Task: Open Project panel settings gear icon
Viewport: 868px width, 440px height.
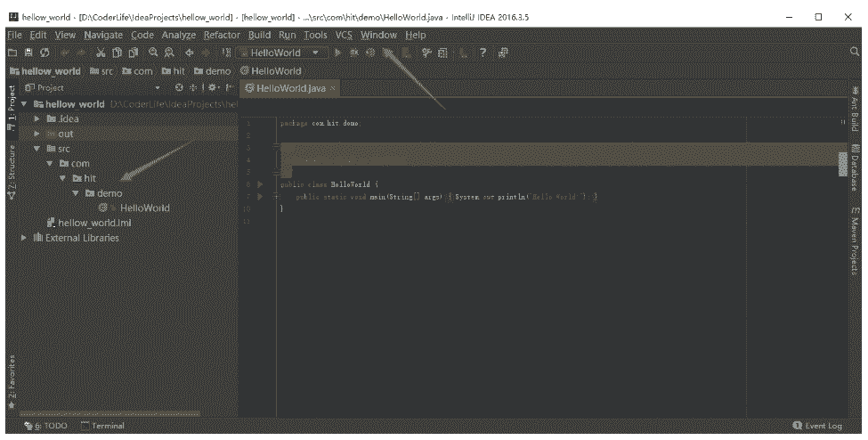Action: click(x=211, y=88)
